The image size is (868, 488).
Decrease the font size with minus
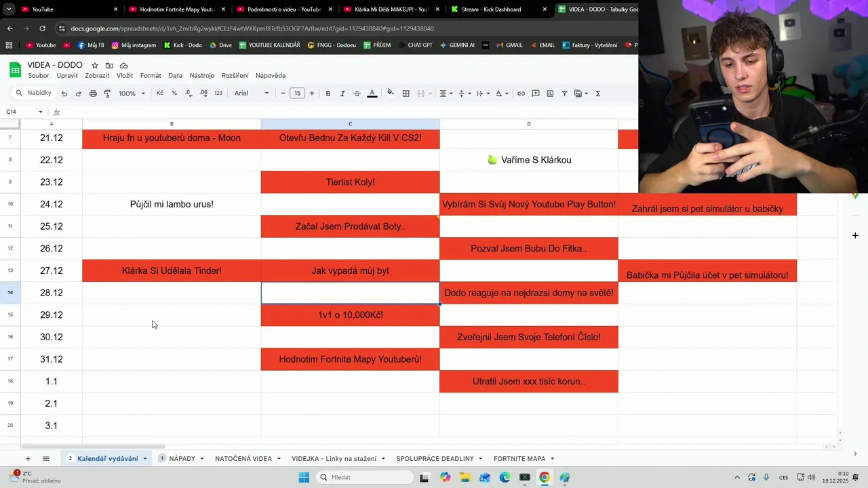[283, 94]
